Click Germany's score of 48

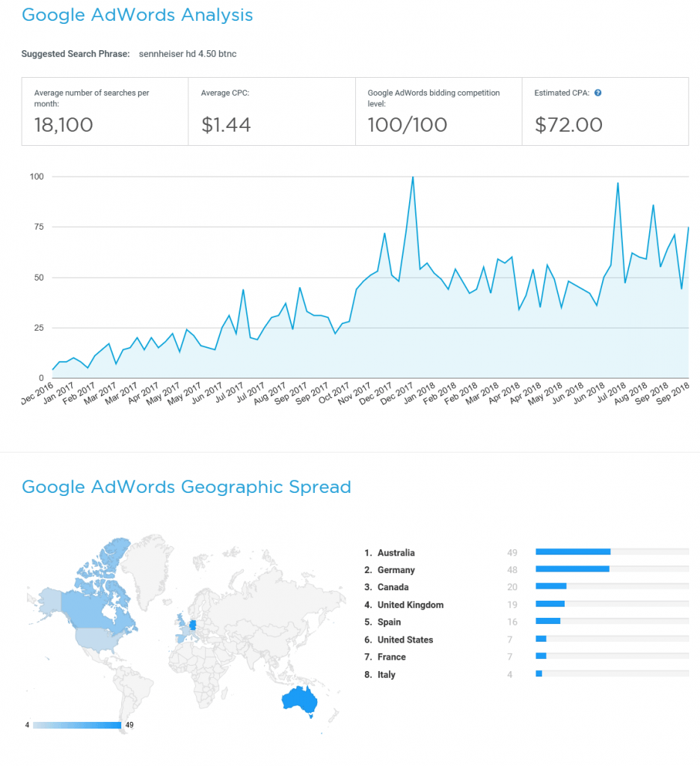coord(512,570)
